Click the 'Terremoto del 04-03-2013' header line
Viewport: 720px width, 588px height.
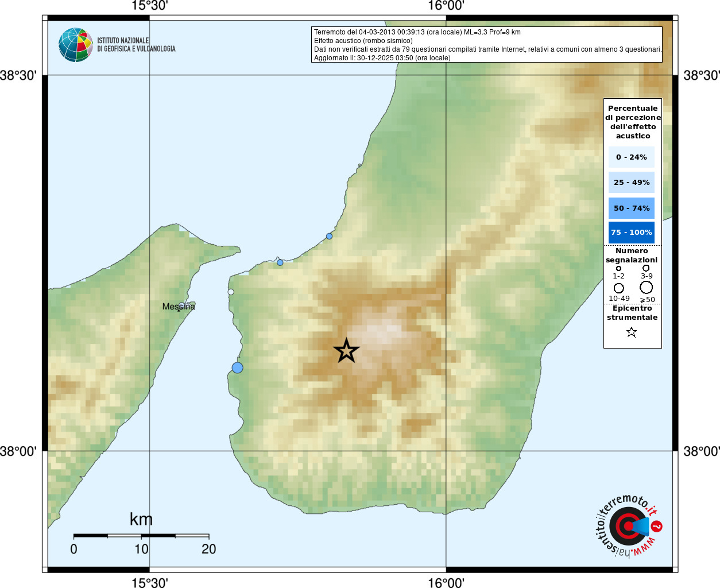417,32
